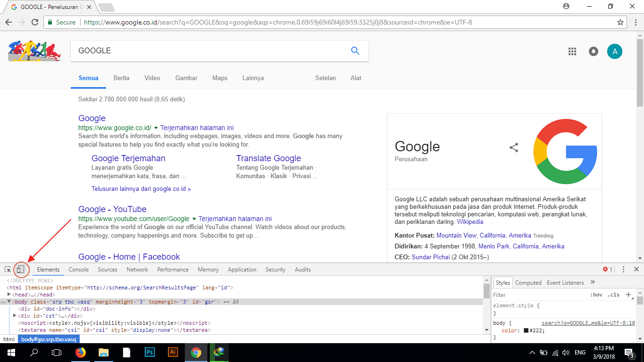644x362 pixels.
Task: Click the ENG language indicator
Action: 580,353
